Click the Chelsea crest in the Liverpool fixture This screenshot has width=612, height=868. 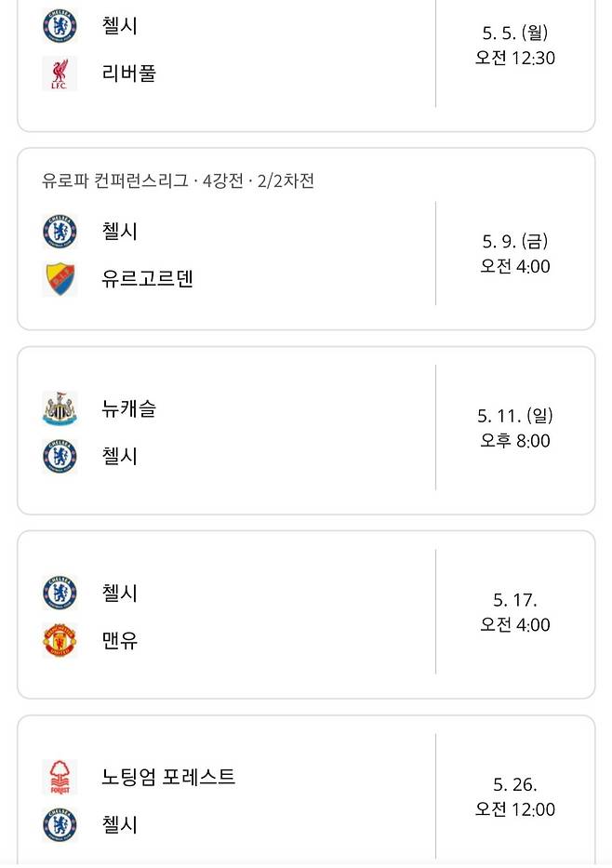click(x=58, y=26)
